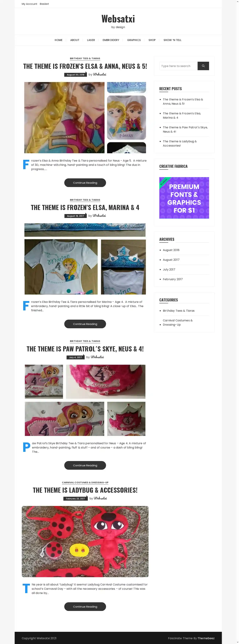Image resolution: width=239 pixels, height=644 pixels.
Task: Focus the 'Type here to search' field
Action: click(178, 66)
